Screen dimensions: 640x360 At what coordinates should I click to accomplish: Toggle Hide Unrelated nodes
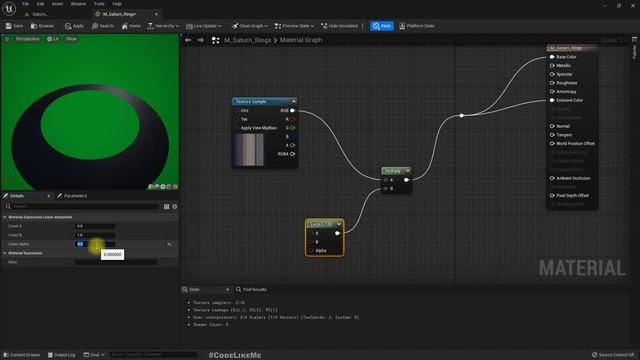point(339,26)
